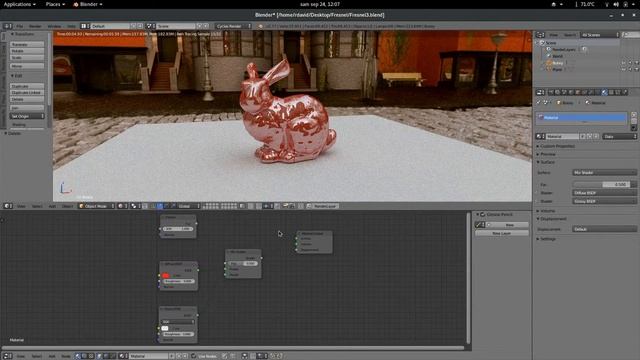Viewport: 640px width, 360px height.
Task: Open the Object Mode dropdown
Action: 97,206
